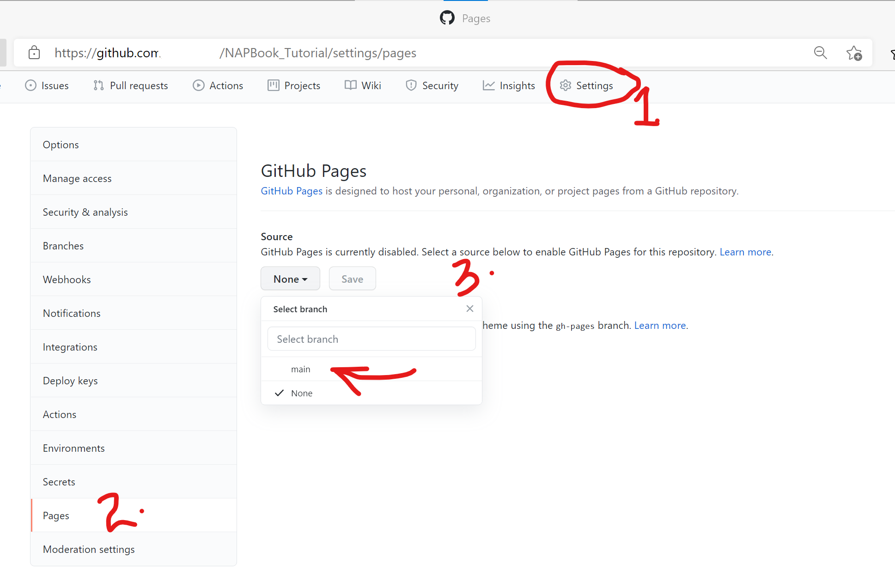
Task: Select main from the branch list
Action: pos(301,369)
